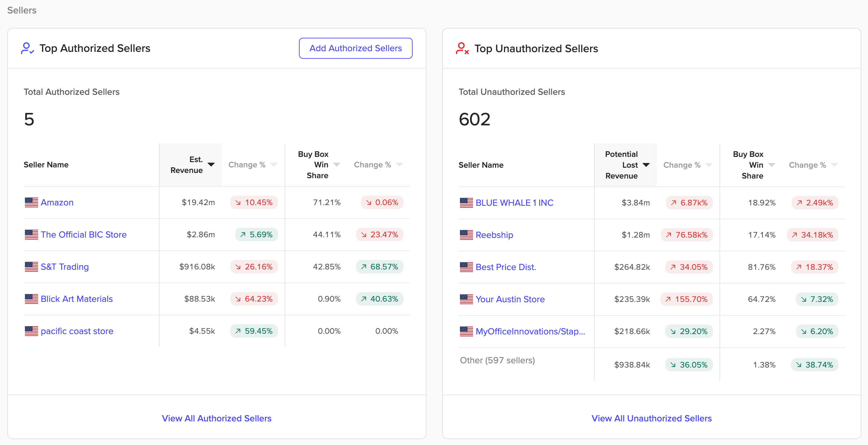Click the authorized seller user-check icon

pyautogui.click(x=27, y=48)
